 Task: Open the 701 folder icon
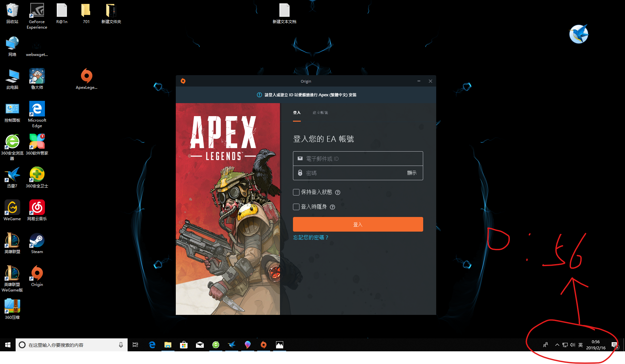[x=86, y=13]
